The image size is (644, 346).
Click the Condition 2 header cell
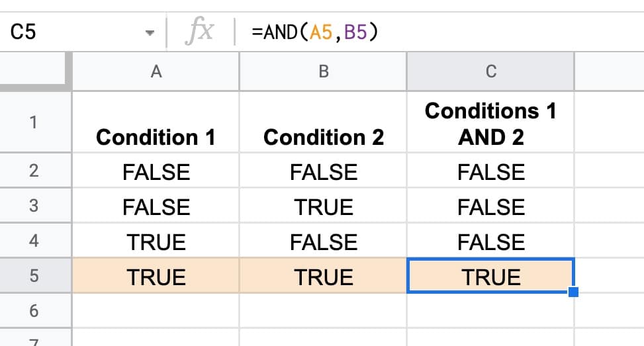(x=323, y=122)
